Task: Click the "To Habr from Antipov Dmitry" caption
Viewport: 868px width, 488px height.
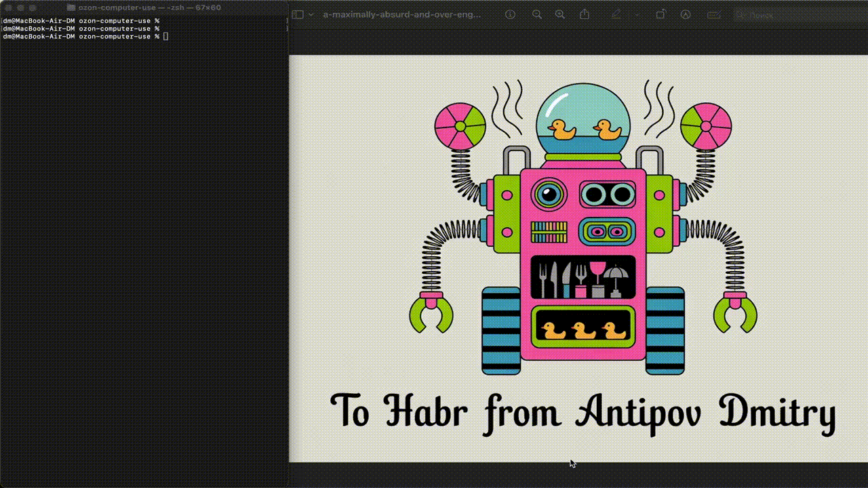Action: pyautogui.click(x=582, y=411)
